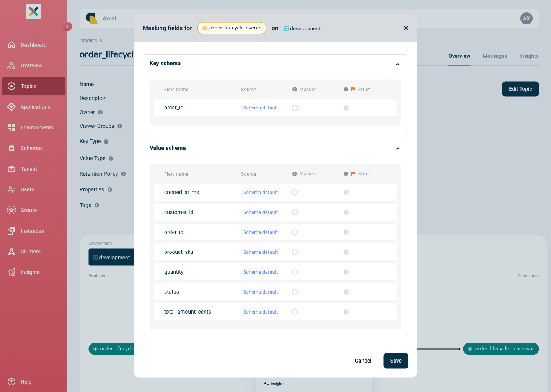Click the Topics target icon in sidebar

click(11, 86)
